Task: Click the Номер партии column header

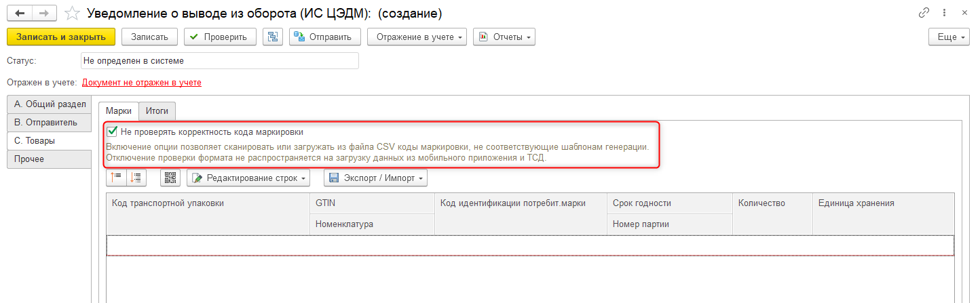Action: tap(669, 224)
